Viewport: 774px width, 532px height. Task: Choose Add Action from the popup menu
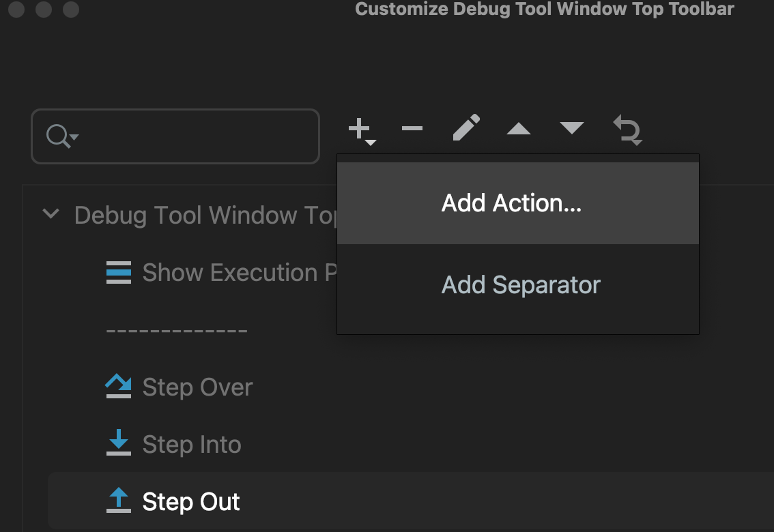pyautogui.click(x=511, y=203)
